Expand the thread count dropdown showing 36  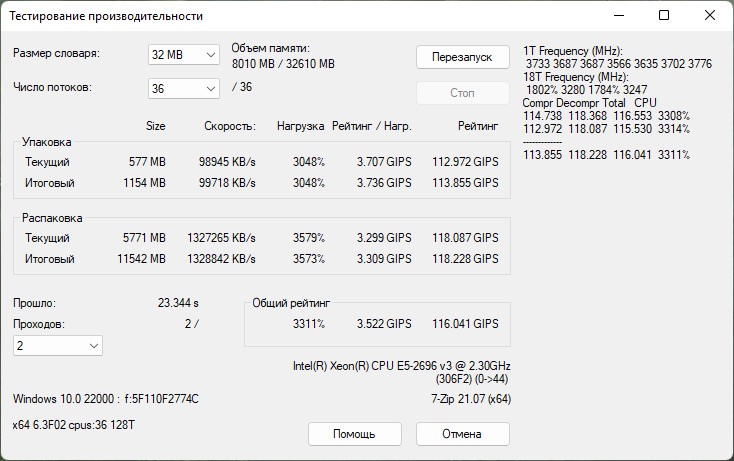(x=183, y=88)
